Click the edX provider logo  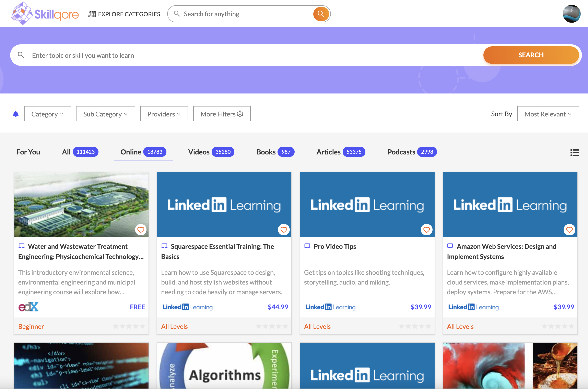(x=28, y=307)
